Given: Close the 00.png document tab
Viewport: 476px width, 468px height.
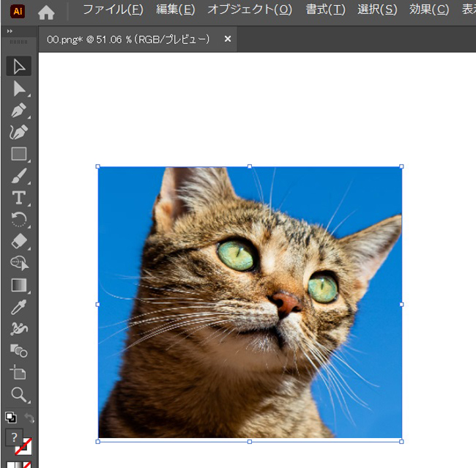Looking at the screenshot, I should click(x=227, y=39).
